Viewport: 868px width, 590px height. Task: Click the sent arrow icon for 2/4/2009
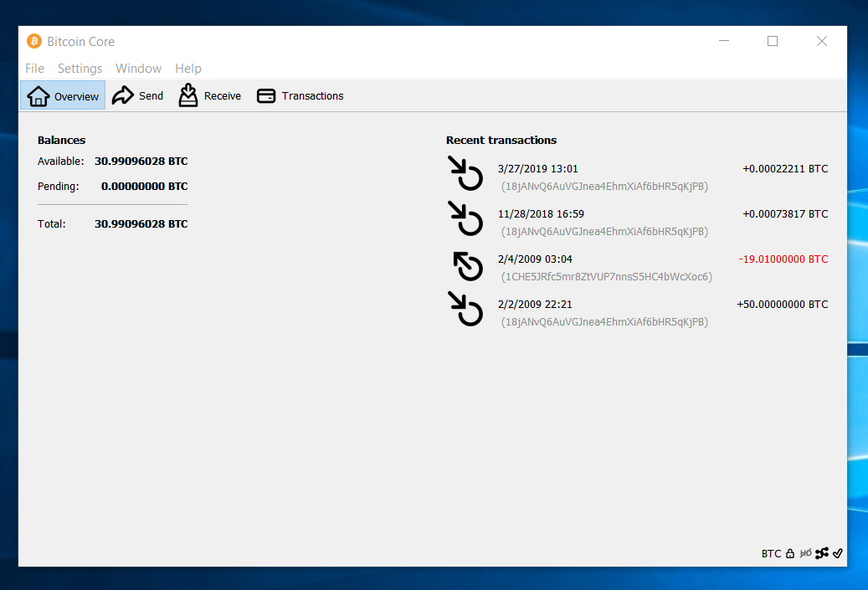(467, 267)
